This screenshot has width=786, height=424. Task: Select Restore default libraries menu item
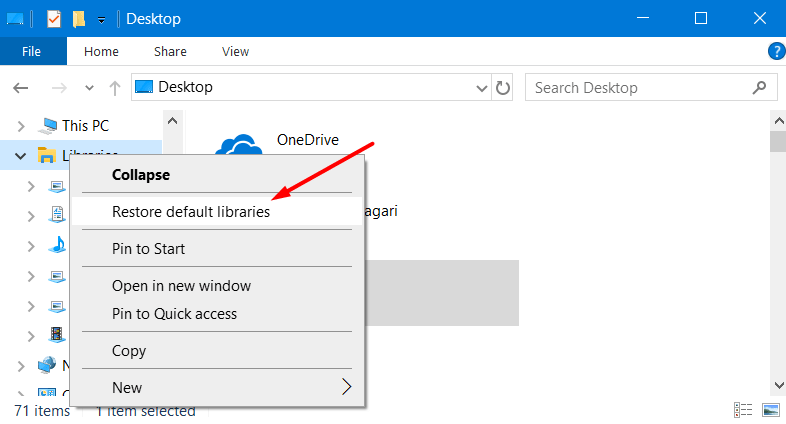pos(190,212)
